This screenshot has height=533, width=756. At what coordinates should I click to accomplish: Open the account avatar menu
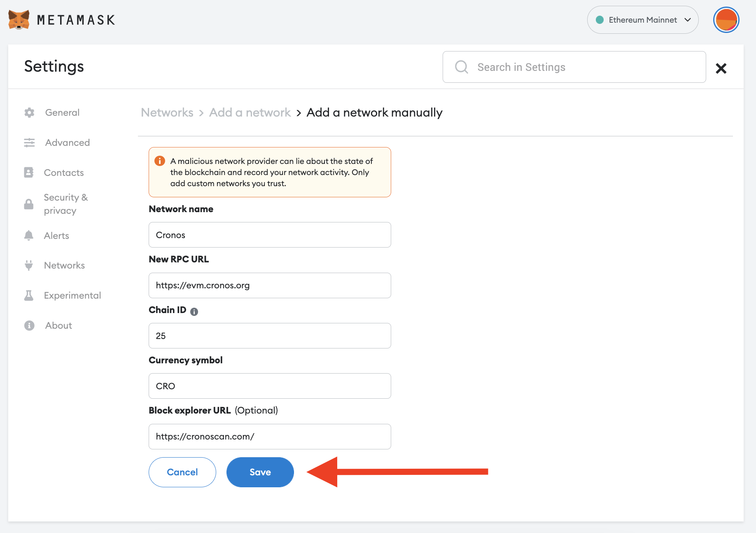[x=726, y=20]
